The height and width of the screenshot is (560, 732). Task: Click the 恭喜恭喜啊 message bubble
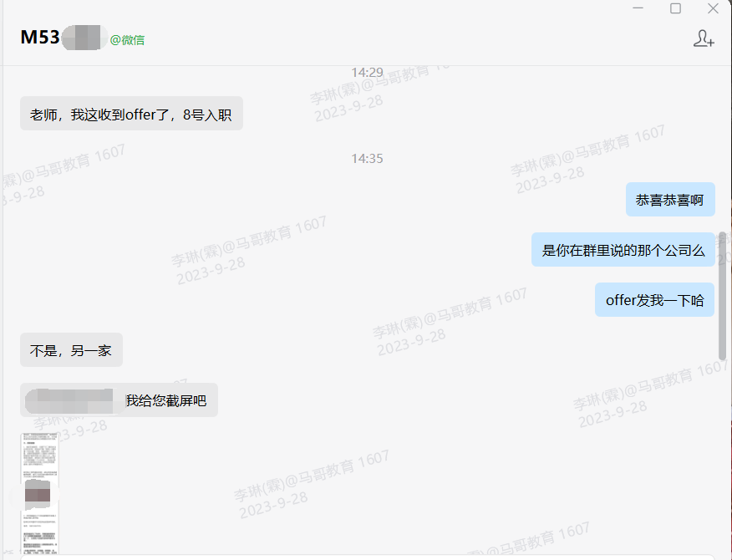coord(670,200)
